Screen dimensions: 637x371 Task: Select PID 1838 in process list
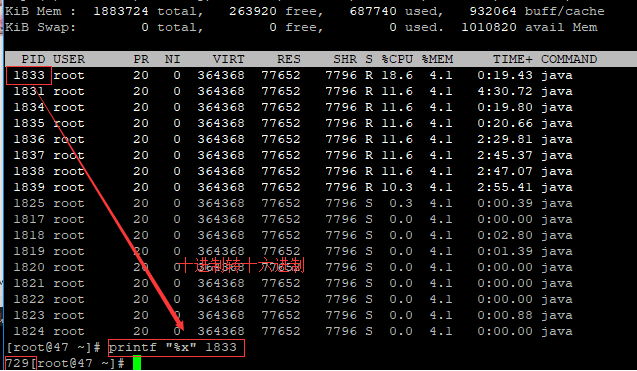click(x=29, y=171)
